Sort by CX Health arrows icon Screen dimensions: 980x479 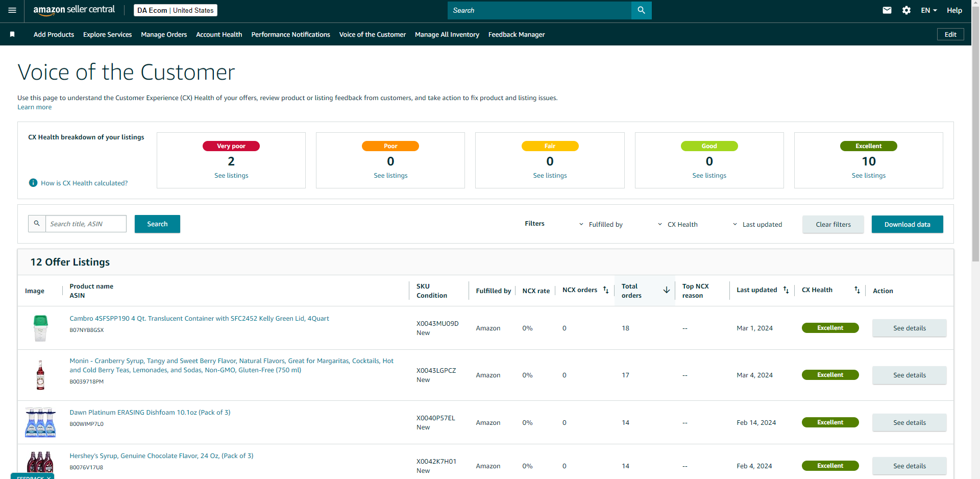click(x=857, y=290)
